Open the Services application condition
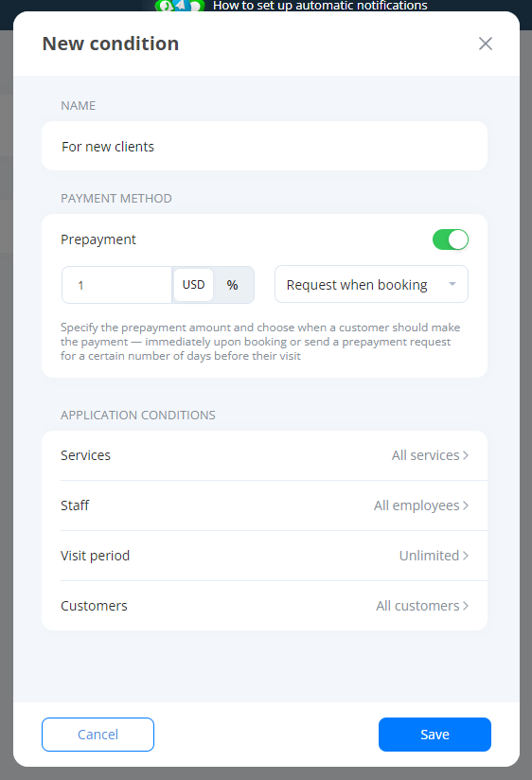Viewport: 532px width, 780px height. pos(264,455)
